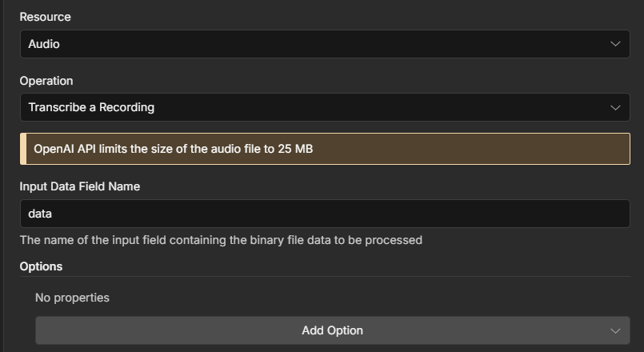Click the chevron arrow in the Resource field
The image size is (644, 352).
[615, 44]
